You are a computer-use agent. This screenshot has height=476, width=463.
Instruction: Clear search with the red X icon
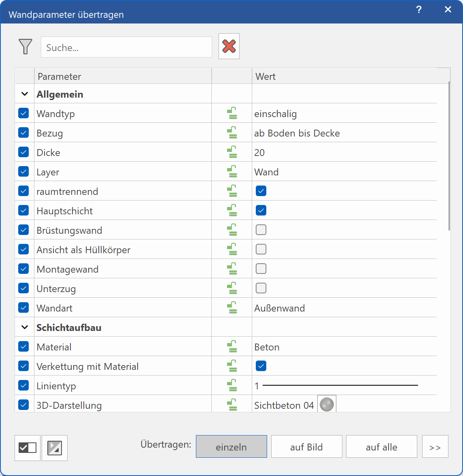click(229, 46)
